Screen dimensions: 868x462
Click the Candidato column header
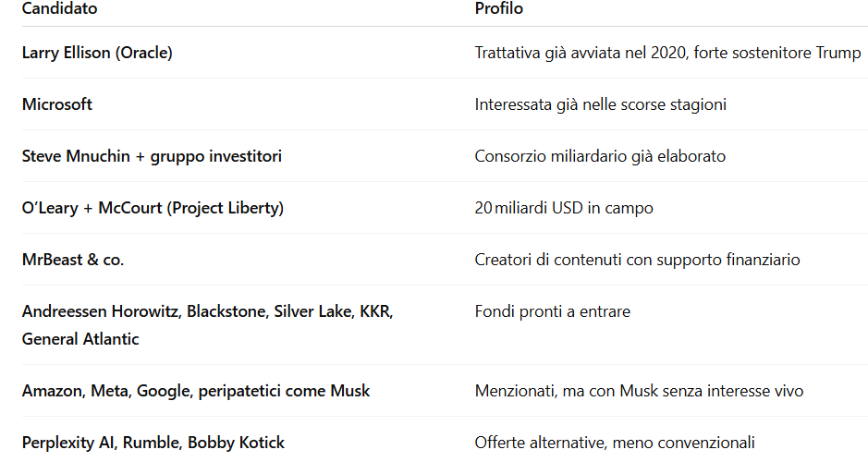point(60,8)
